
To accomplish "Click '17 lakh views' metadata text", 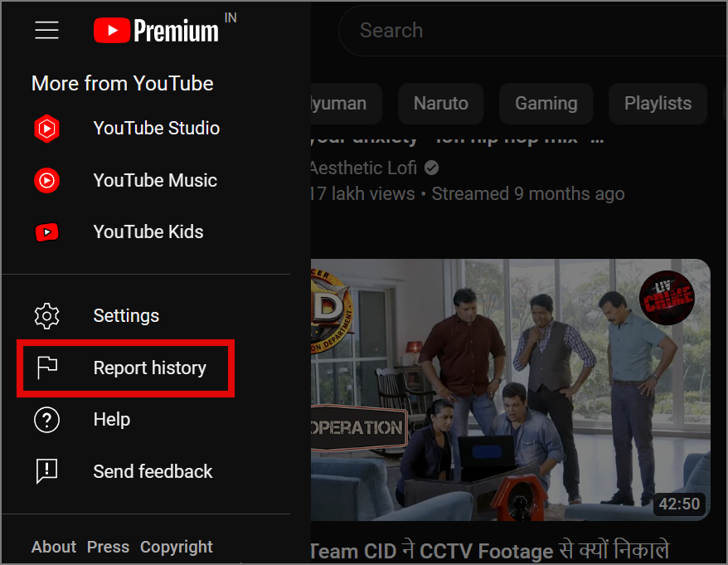I will [x=362, y=194].
